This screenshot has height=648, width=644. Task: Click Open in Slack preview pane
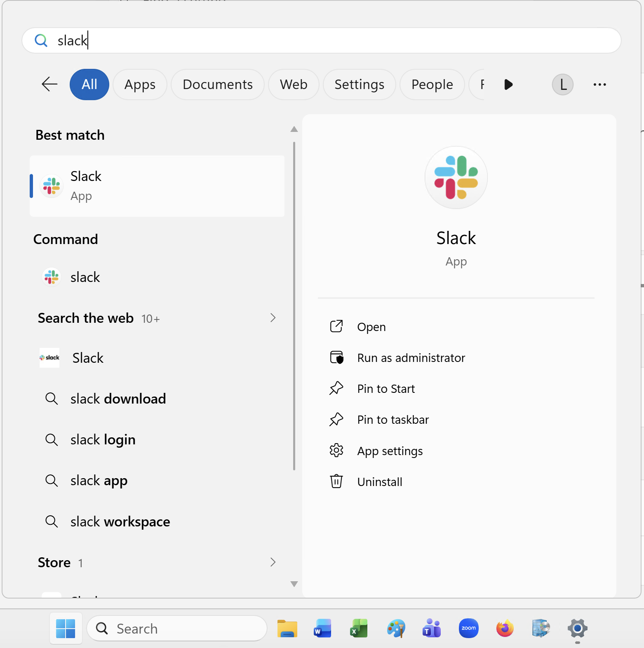(x=371, y=327)
